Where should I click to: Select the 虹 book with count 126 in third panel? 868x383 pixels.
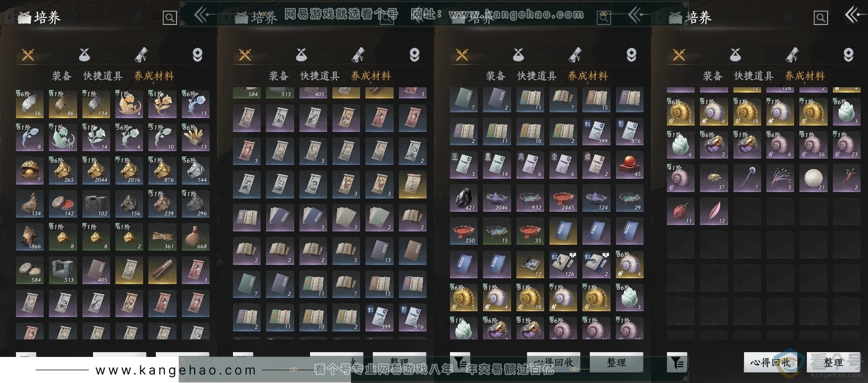563,264
